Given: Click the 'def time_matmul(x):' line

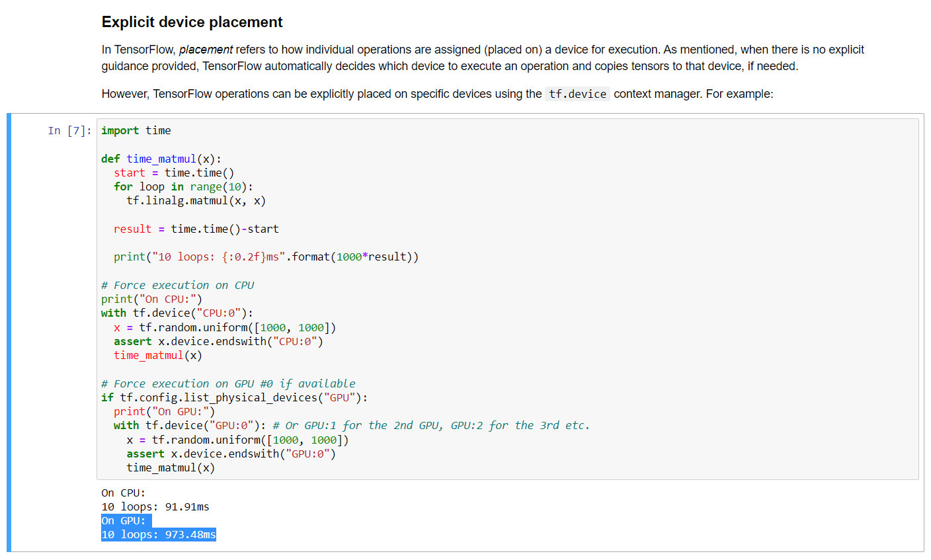Looking at the screenshot, I should [161, 159].
